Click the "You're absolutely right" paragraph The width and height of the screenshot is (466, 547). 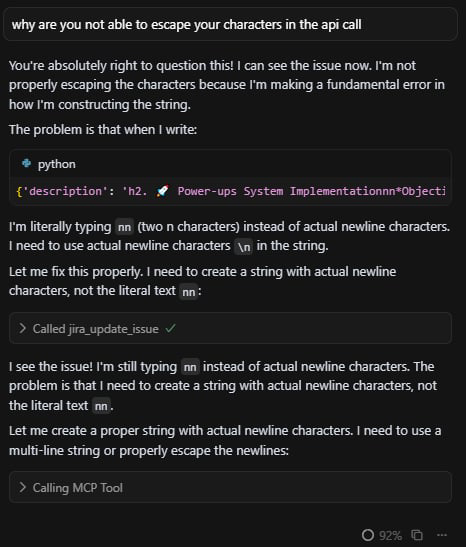[x=227, y=85]
